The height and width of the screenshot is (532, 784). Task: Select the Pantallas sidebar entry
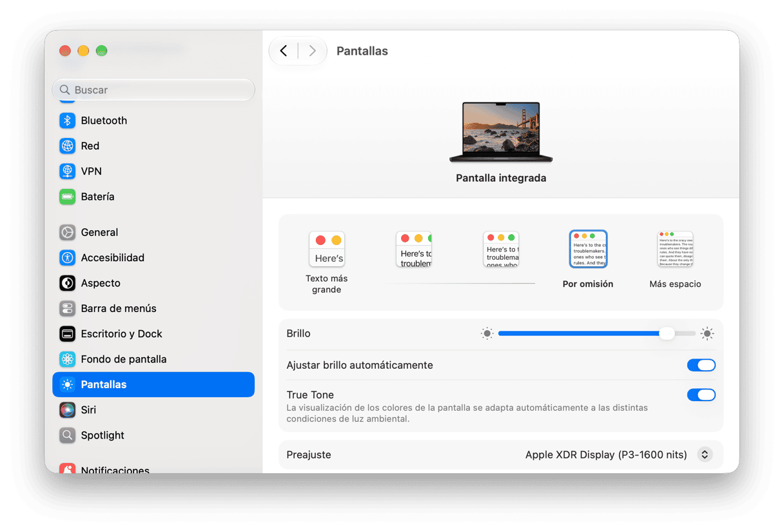pyautogui.click(x=153, y=384)
